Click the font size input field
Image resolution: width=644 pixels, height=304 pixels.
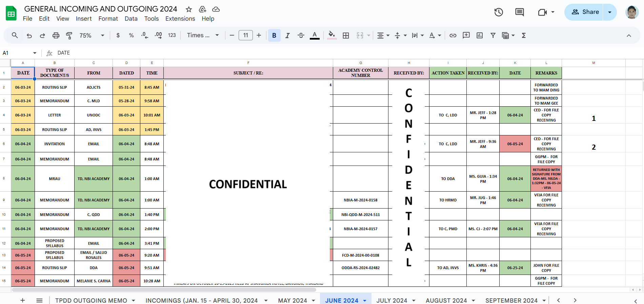point(246,35)
